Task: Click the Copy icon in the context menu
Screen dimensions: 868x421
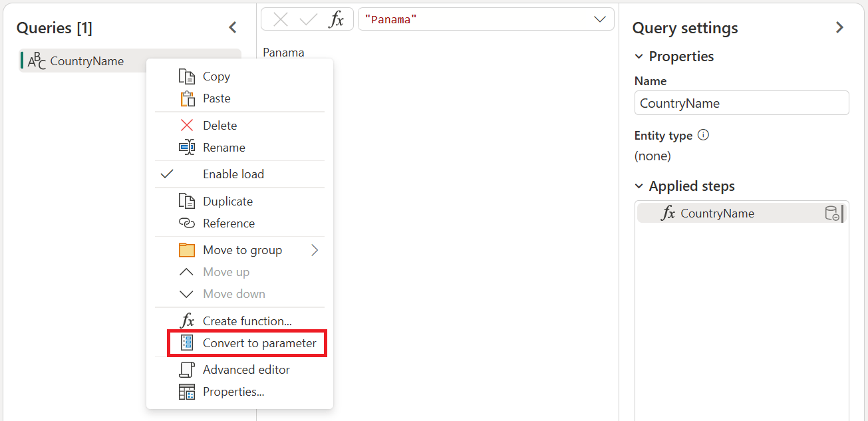Action: (188, 76)
